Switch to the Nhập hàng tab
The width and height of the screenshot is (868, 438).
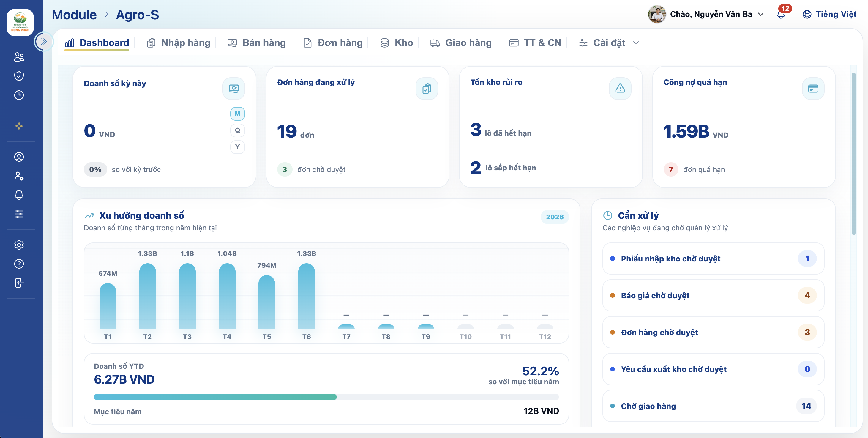click(179, 43)
